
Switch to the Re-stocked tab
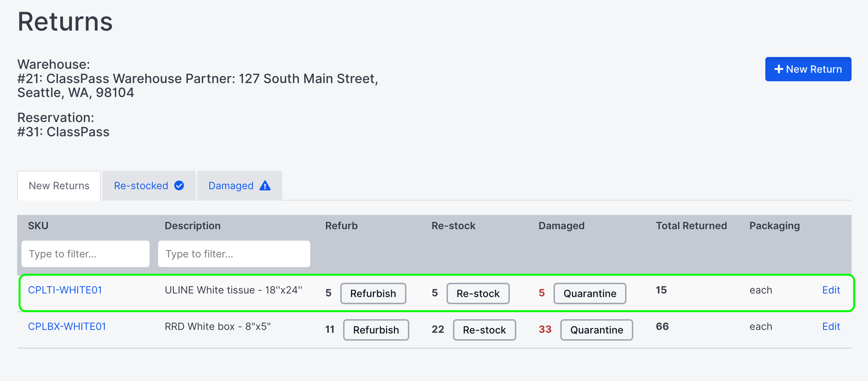point(141,185)
